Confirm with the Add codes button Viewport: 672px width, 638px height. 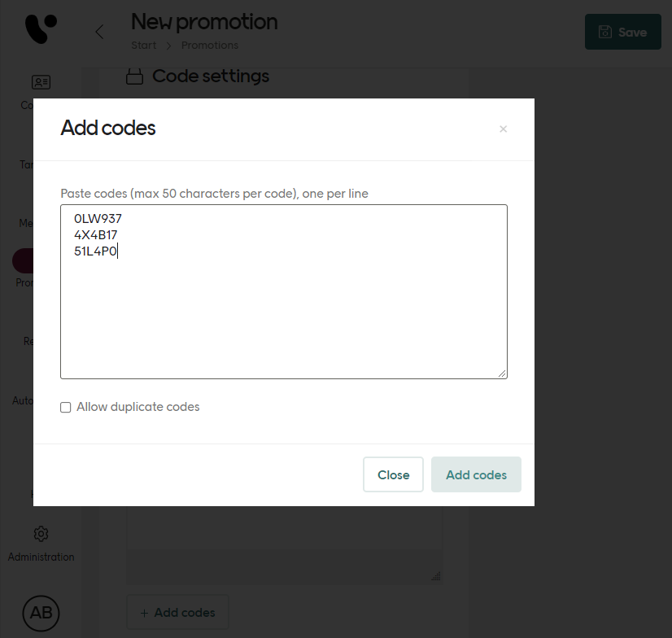point(476,474)
